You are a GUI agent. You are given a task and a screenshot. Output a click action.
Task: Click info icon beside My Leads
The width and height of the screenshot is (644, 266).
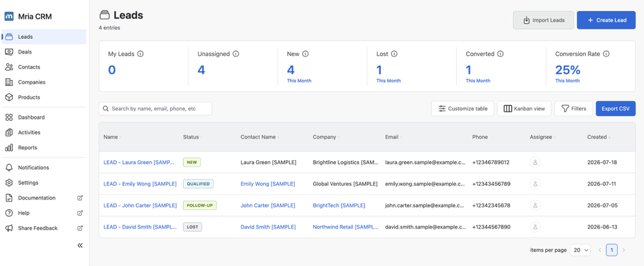[141, 54]
